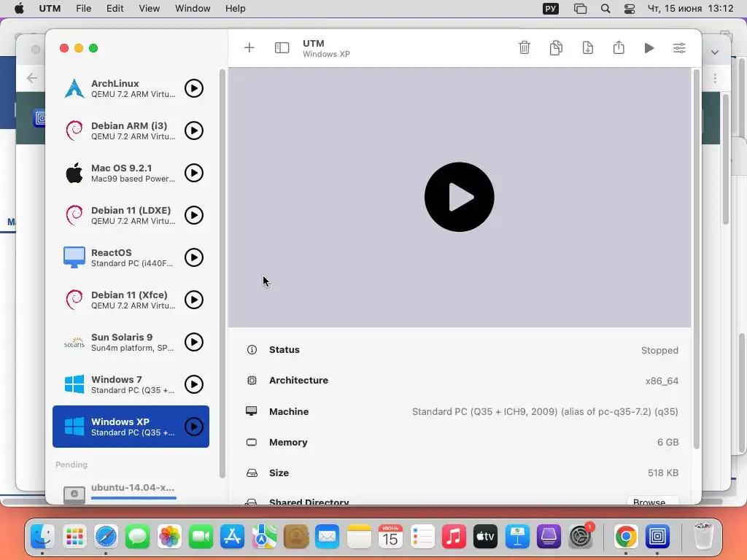This screenshot has width=747, height=560.
Task: Run the VM with the toolbar play icon
Action: 649,48
